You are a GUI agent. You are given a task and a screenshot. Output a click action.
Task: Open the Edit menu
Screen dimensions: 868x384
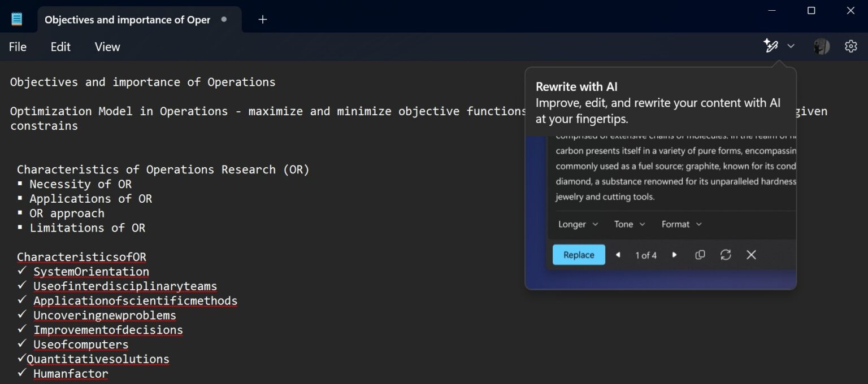(x=60, y=47)
